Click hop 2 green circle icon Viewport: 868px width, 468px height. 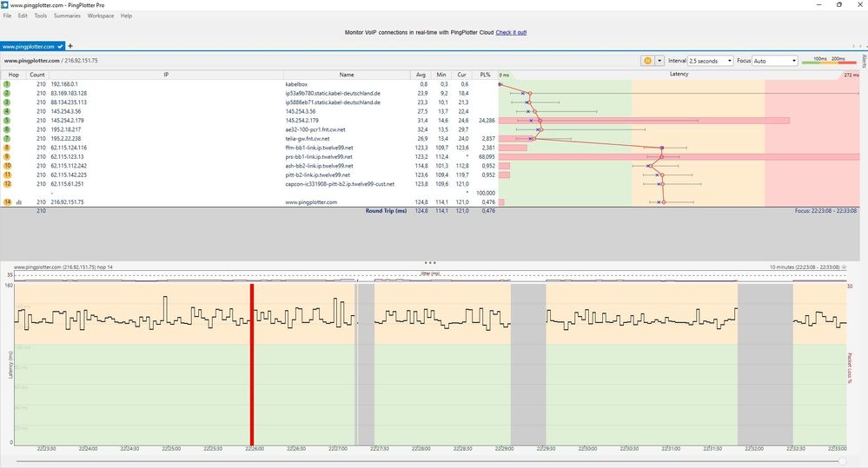pos(7,94)
